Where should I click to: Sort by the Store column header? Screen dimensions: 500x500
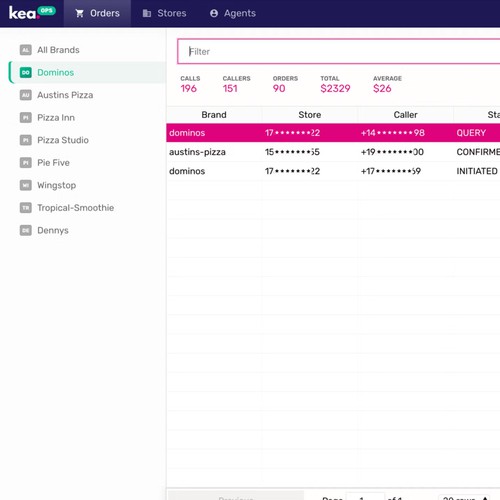coord(310,115)
